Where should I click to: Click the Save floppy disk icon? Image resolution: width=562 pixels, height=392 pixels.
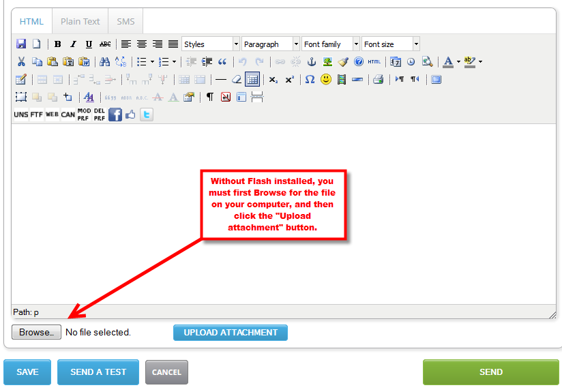[21, 44]
